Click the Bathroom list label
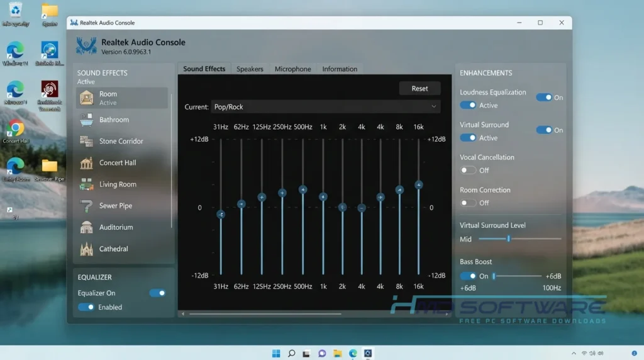Screen dimensions: 644x360 pos(114,120)
